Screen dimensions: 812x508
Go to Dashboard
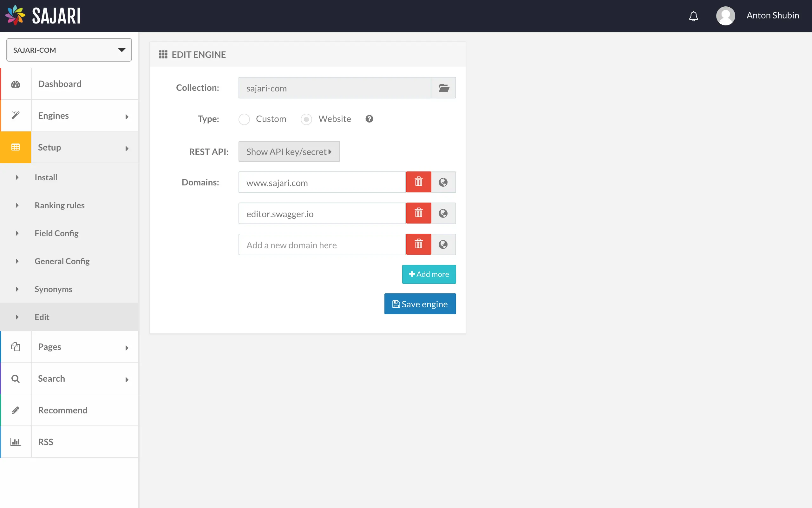coord(69,84)
